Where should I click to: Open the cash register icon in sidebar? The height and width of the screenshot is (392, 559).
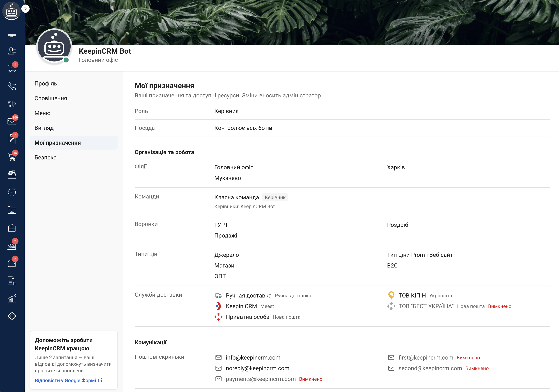[x=12, y=174]
